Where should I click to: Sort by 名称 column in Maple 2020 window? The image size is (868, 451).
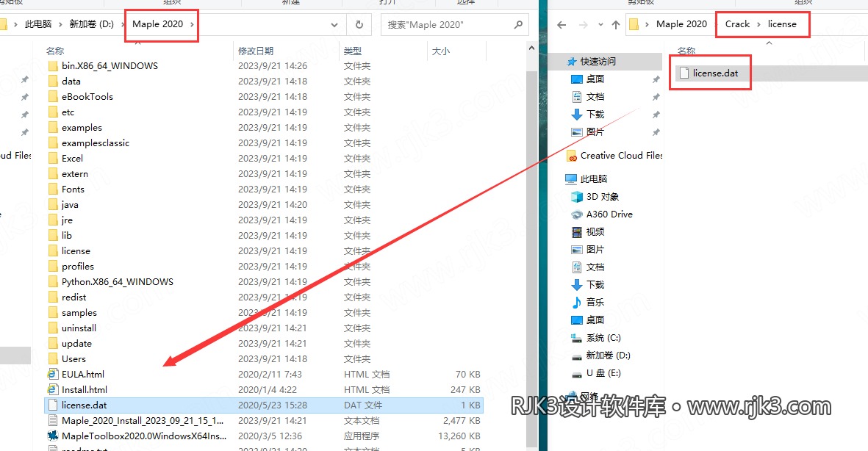point(55,51)
